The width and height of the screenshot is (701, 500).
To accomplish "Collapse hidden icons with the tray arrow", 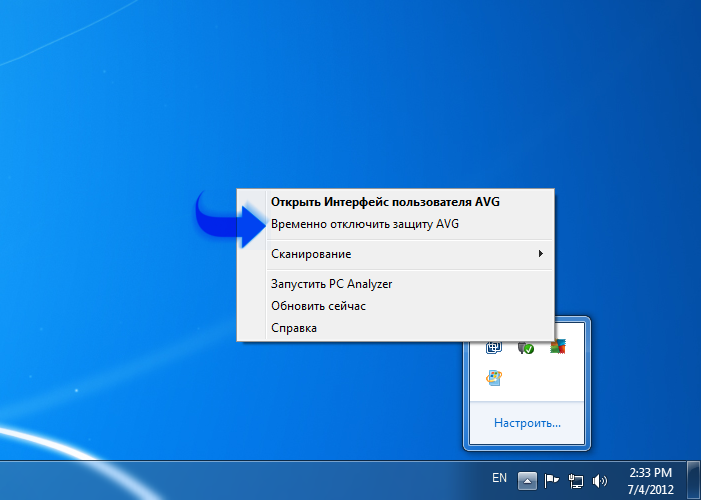I will tap(527, 481).
